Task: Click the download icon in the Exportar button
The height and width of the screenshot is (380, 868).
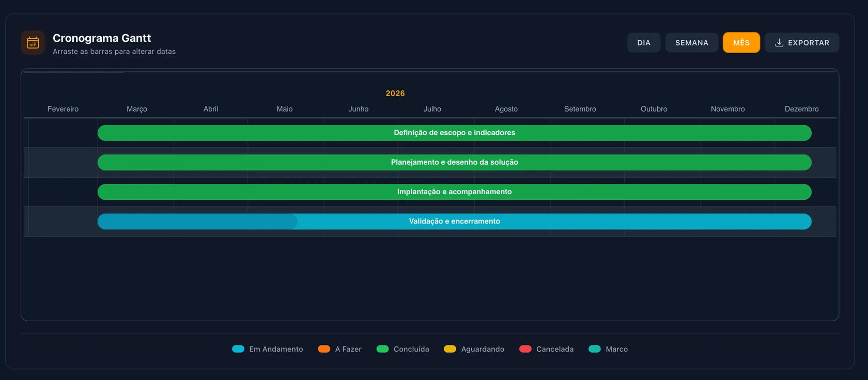Action: click(x=779, y=43)
